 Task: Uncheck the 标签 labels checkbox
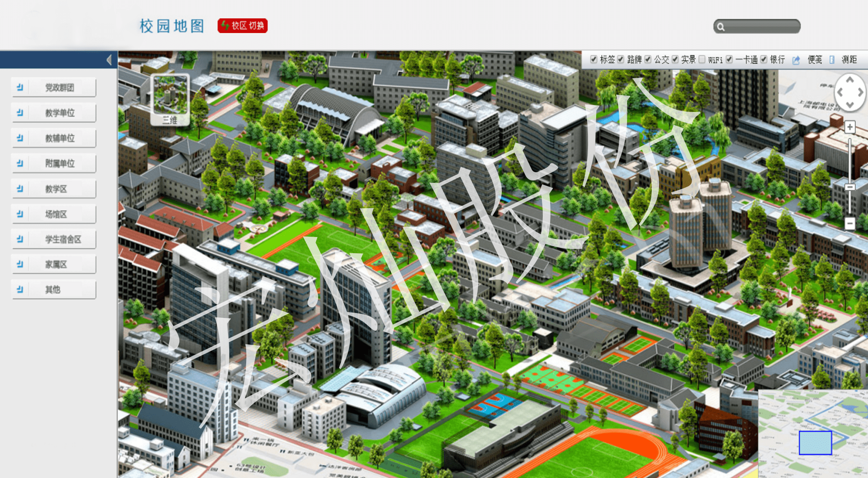(594, 59)
